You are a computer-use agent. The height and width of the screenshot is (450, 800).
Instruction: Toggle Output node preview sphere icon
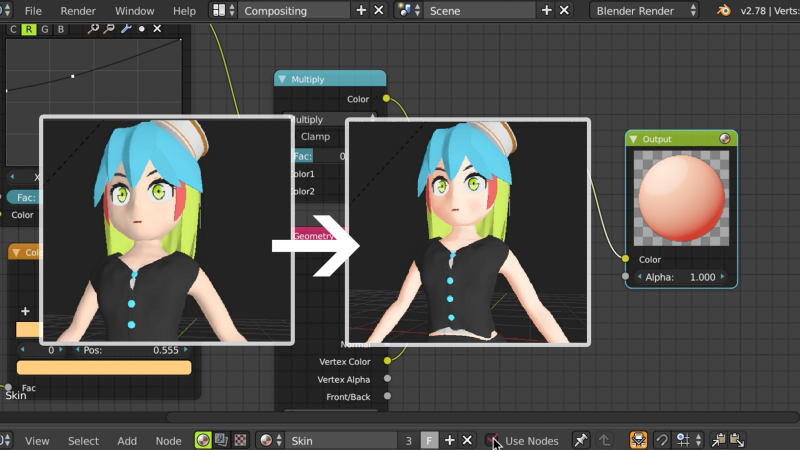[x=724, y=139]
